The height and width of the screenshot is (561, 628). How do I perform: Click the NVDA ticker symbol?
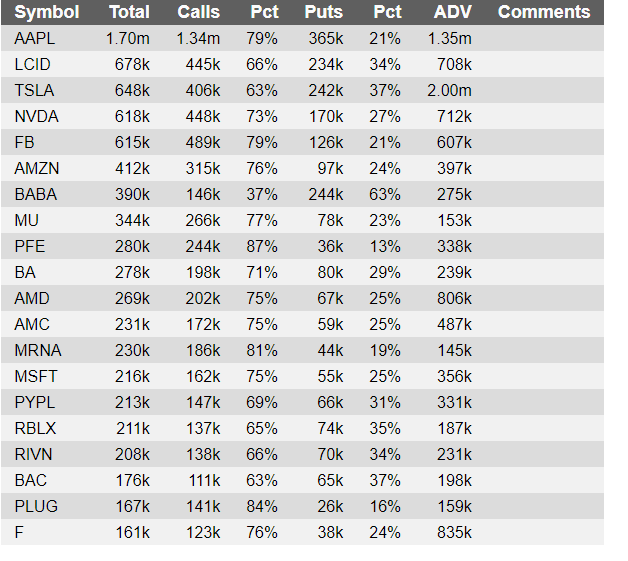[x=36, y=116]
